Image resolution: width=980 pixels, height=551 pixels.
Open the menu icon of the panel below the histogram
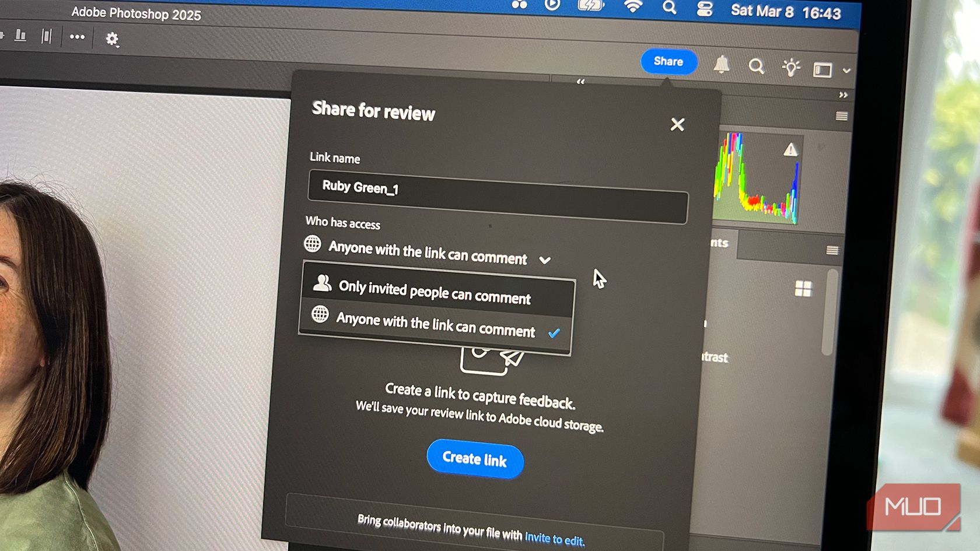coord(832,250)
